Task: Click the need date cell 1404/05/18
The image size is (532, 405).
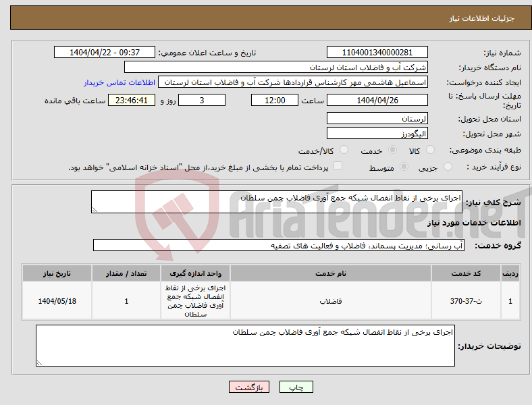Action: click(57, 301)
